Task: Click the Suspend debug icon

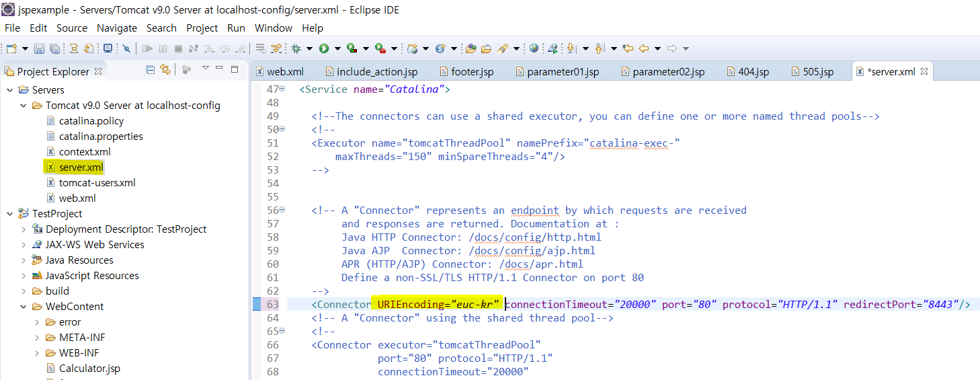Action: [163, 48]
